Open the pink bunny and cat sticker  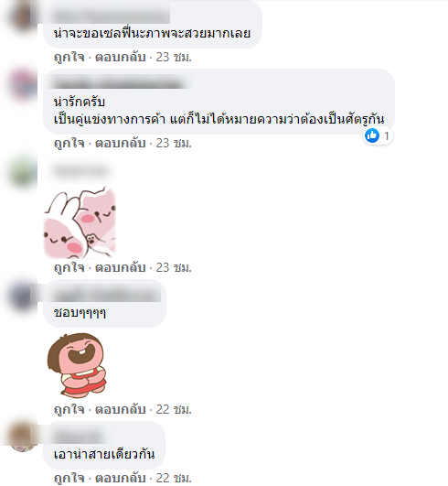[80, 222]
